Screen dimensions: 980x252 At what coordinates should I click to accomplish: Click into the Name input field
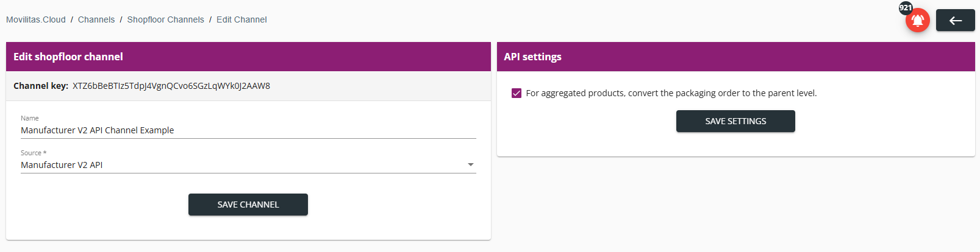(248, 130)
